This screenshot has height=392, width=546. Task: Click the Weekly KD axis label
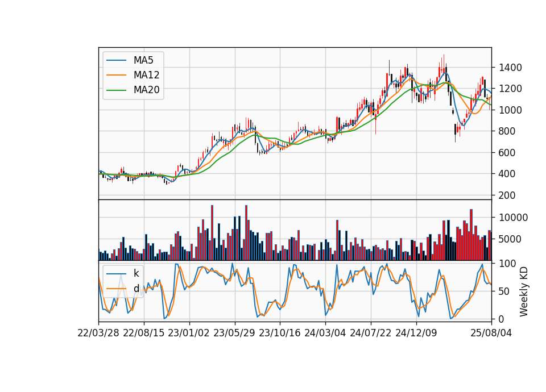point(523,291)
